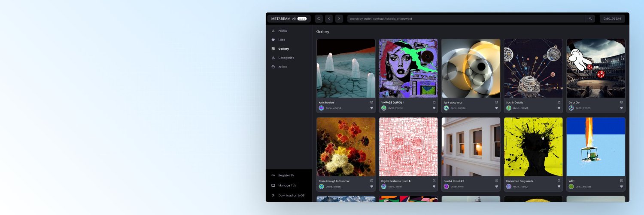Image resolution: width=644 pixels, height=215 pixels.
Task: Open the Close Enough to Summer thumbnail
Action: pyautogui.click(x=346, y=147)
